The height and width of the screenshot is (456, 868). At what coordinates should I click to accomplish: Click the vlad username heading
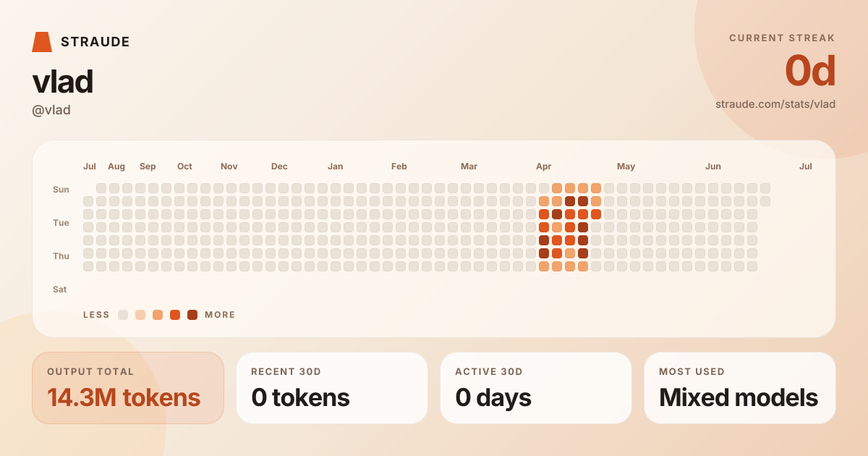62,82
